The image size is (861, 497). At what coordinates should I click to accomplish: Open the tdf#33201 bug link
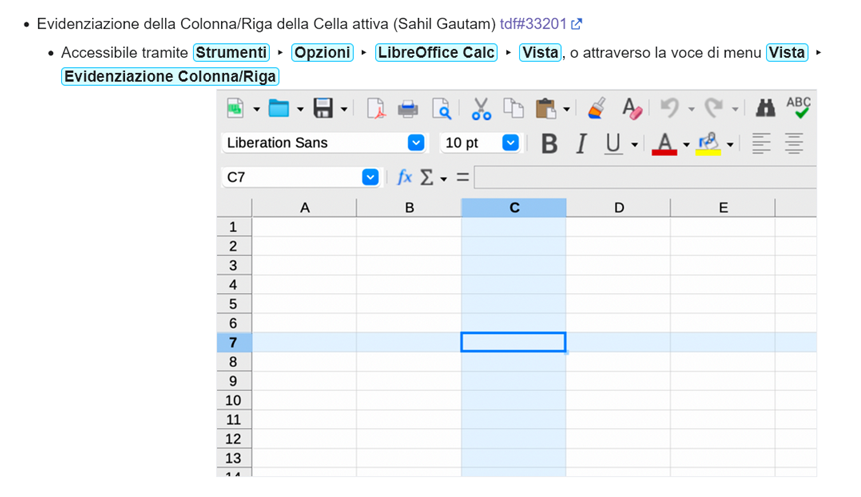pyautogui.click(x=533, y=23)
